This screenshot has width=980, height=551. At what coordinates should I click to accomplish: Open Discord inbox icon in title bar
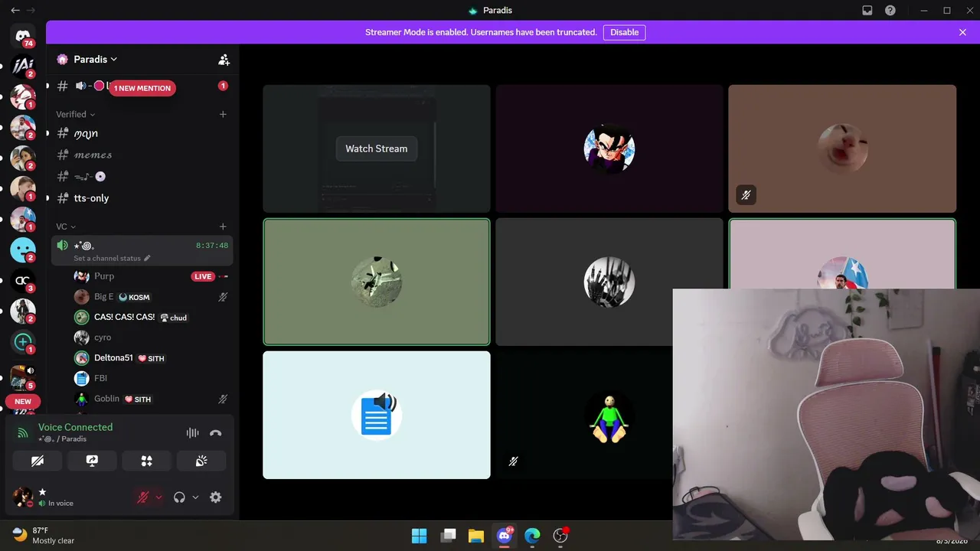[x=867, y=11]
